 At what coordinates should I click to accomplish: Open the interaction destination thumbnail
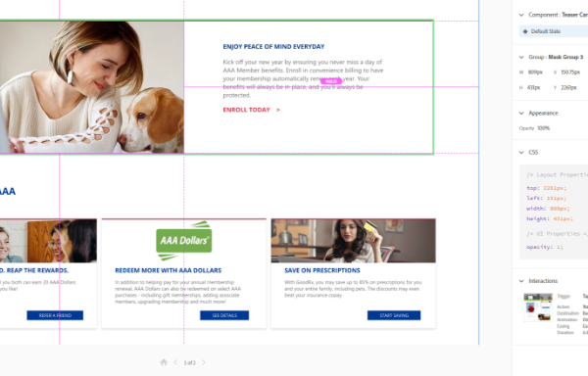click(x=538, y=307)
